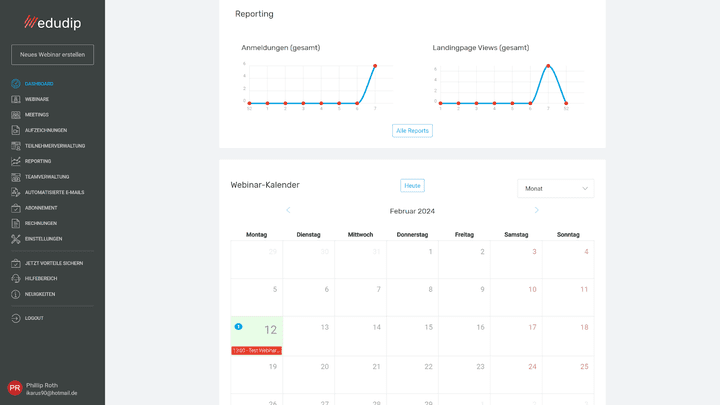This screenshot has width=720, height=405.
Task: Click the Reporting chart icon in sidebar
Action: (x=16, y=161)
